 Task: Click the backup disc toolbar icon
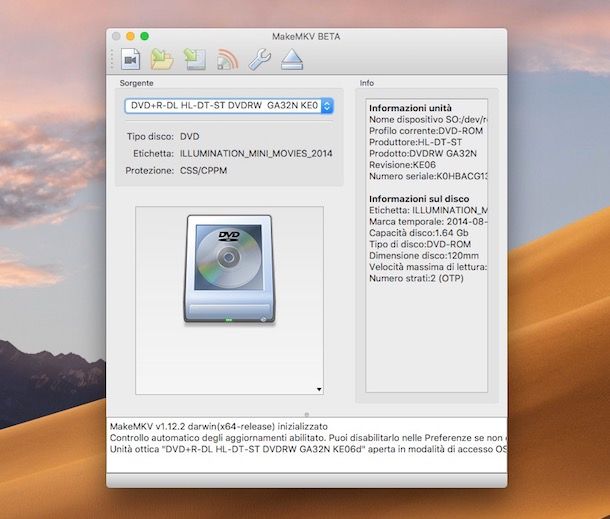[x=195, y=59]
